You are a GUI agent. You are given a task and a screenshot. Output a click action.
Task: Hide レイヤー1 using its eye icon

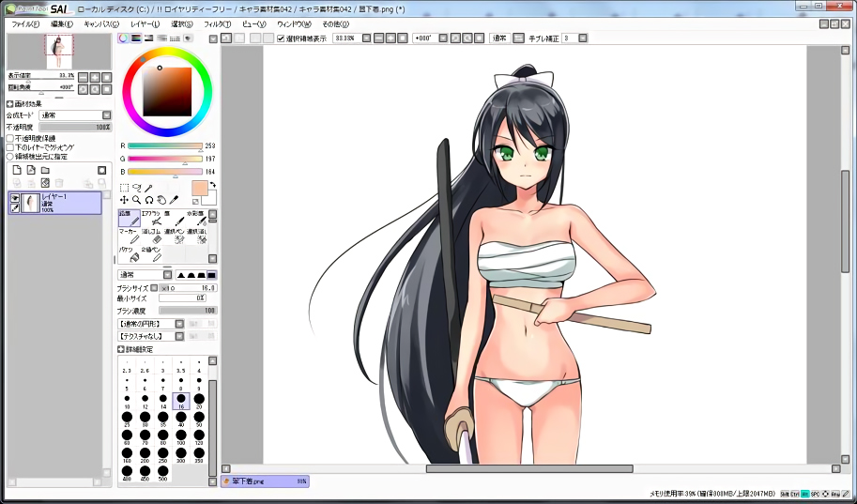coord(15,197)
